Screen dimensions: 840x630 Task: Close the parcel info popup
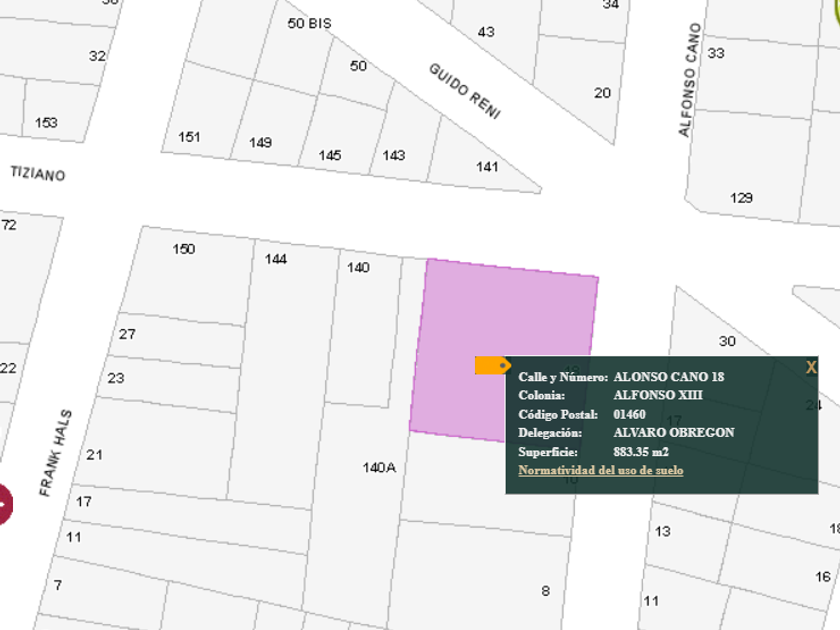tap(811, 367)
